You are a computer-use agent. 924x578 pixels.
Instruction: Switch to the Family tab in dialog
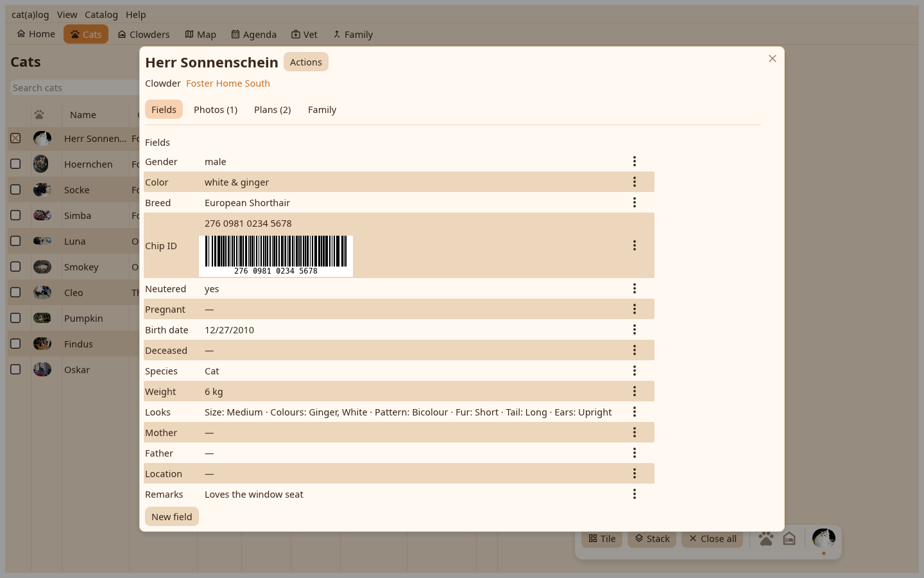322,109
